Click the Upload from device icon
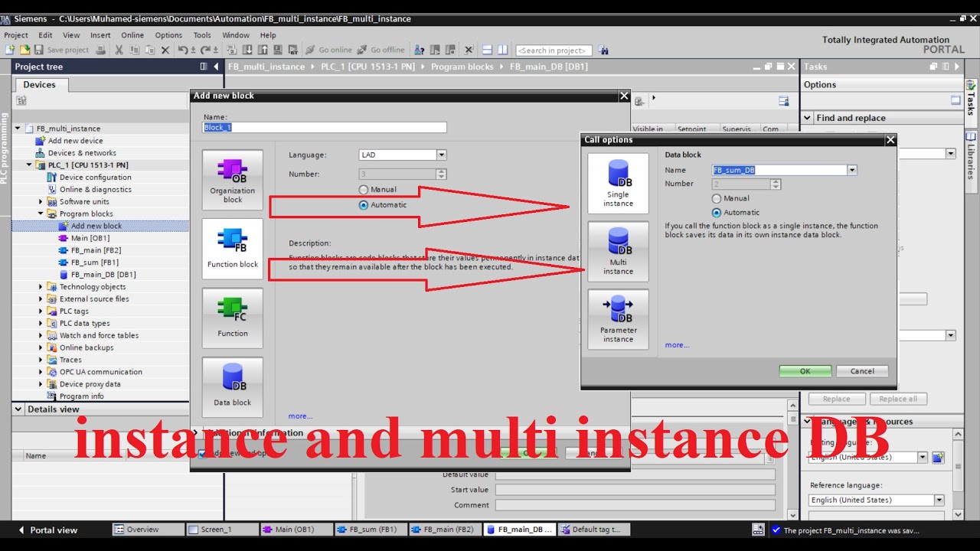The width and height of the screenshot is (980, 551). coord(263,50)
